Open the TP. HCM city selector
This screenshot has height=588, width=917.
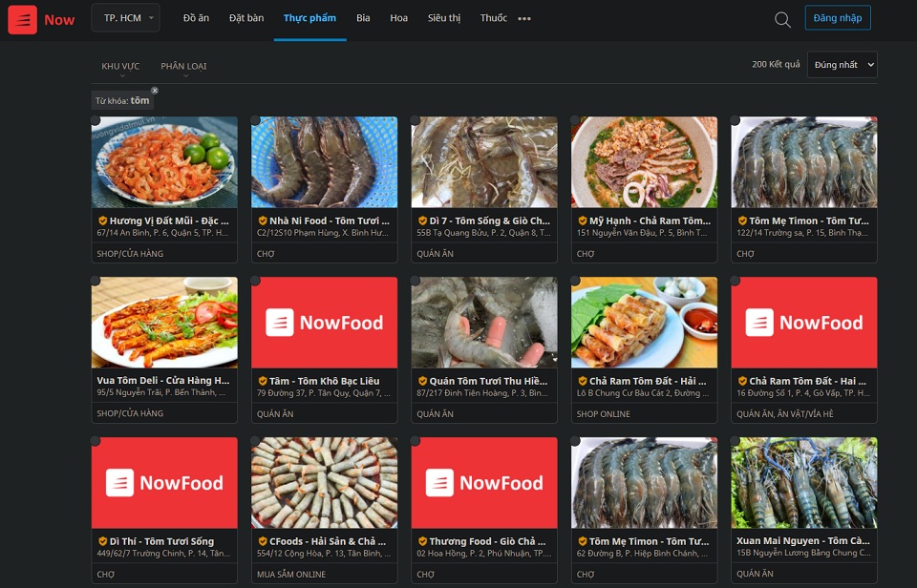[126, 18]
